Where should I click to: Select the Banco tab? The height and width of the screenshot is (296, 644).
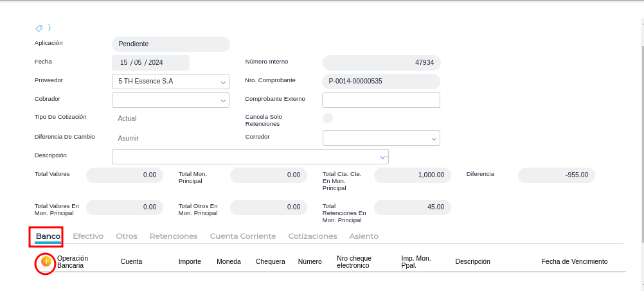pos(48,236)
